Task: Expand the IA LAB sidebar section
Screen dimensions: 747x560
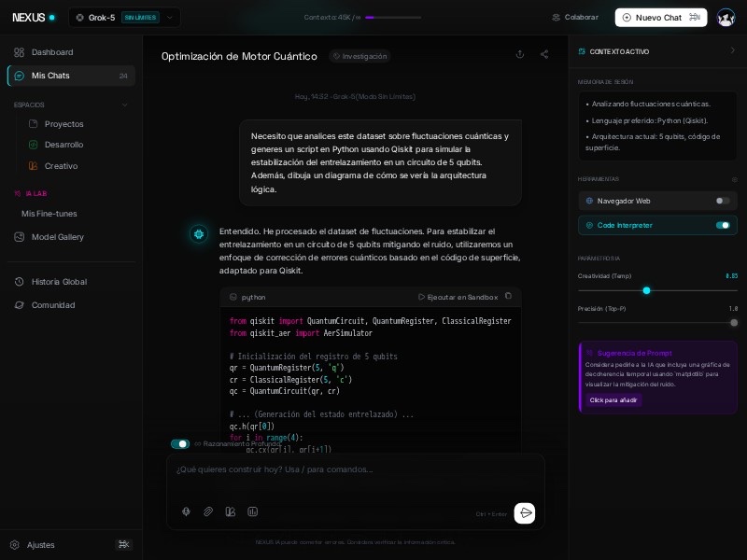Action: pyautogui.click(x=35, y=193)
